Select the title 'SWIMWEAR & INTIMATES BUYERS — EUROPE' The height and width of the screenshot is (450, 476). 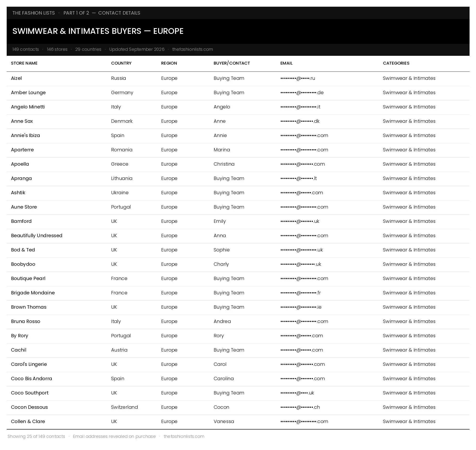pos(98,31)
